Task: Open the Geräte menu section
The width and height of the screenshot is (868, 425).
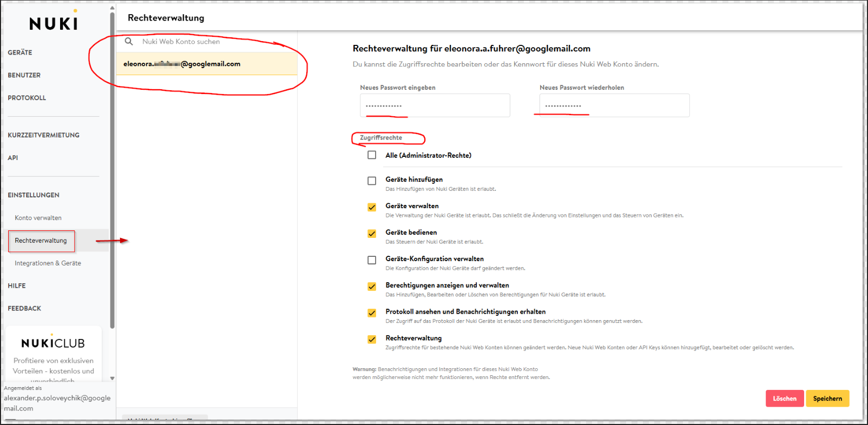Action: (x=20, y=52)
